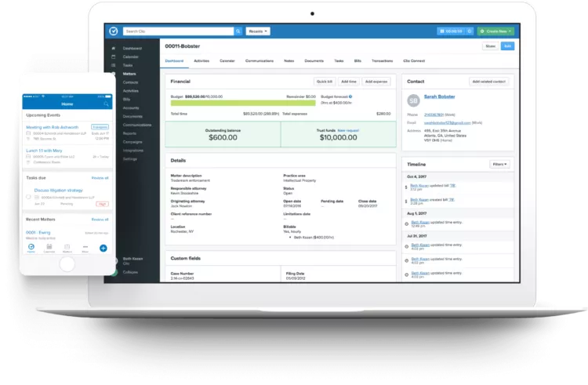Click the green budget progress bar
588x385 pixels.
(243, 103)
